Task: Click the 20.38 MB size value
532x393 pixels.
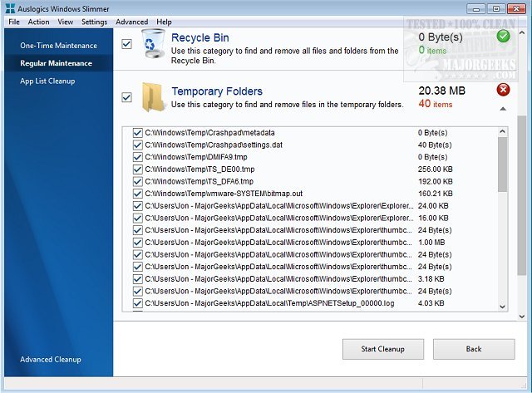Action: tap(441, 91)
